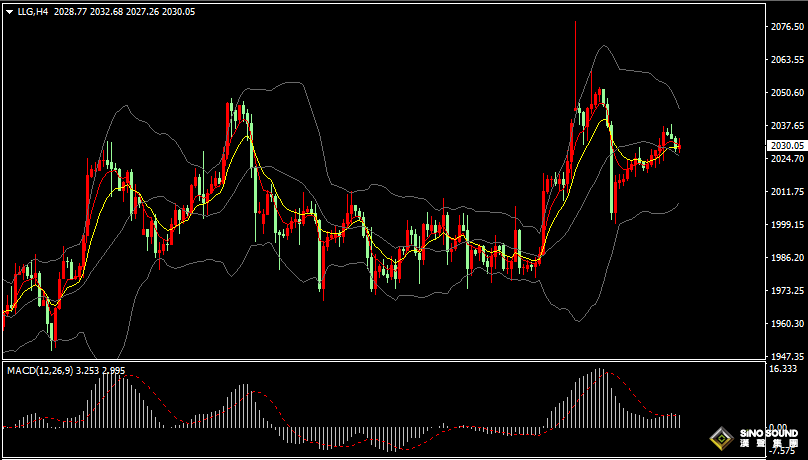Click the LLG,H4 symbol label
The height and width of the screenshot is (460, 808).
click(x=33, y=11)
